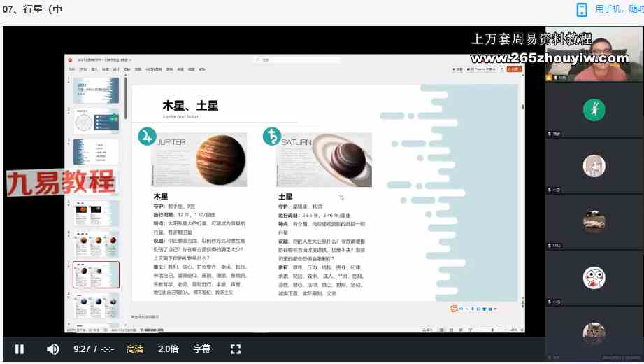This screenshot has width=644, height=364.
Task: Click the mobile phone icon at top right
Action: pos(582,9)
